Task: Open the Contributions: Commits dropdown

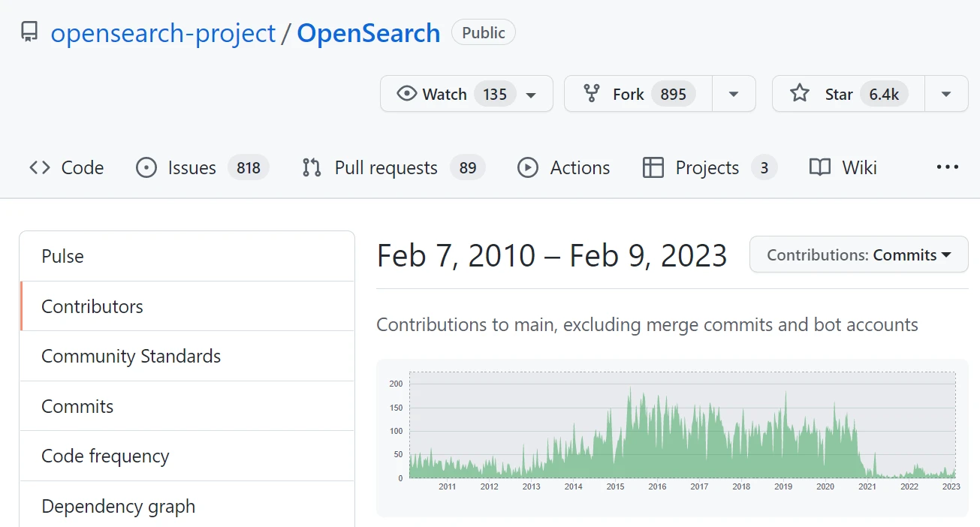Action: click(858, 255)
